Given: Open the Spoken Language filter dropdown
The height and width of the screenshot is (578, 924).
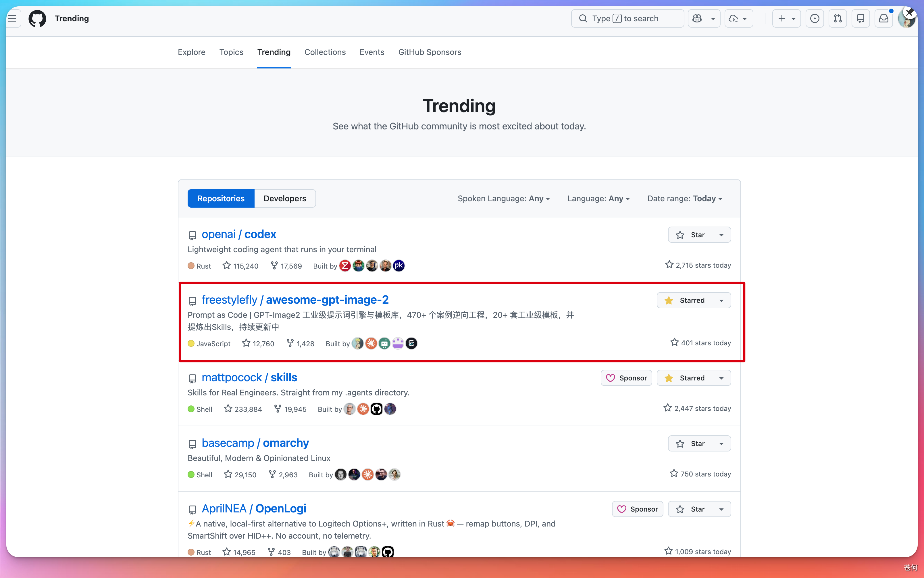Looking at the screenshot, I should pos(504,198).
